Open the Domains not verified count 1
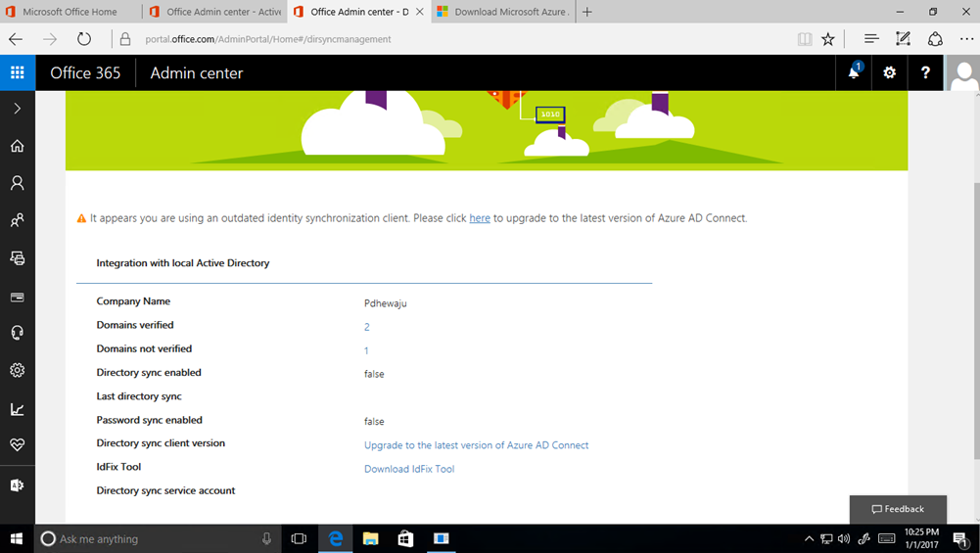The height and width of the screenshot is (553, 980). coord(366,350)
